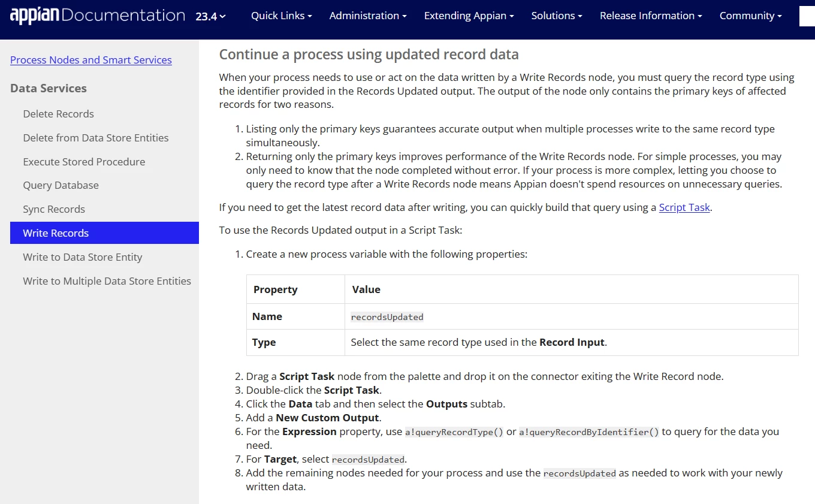Select the highlighted Write Records item
The height and width of the screenshot is (504, 815).
[x=104, y=233]
